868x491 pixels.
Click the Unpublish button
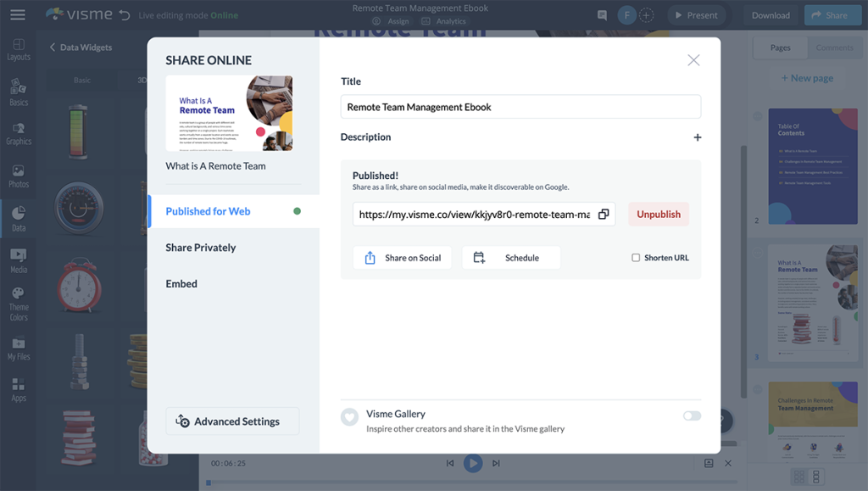[x=659, y=214]
